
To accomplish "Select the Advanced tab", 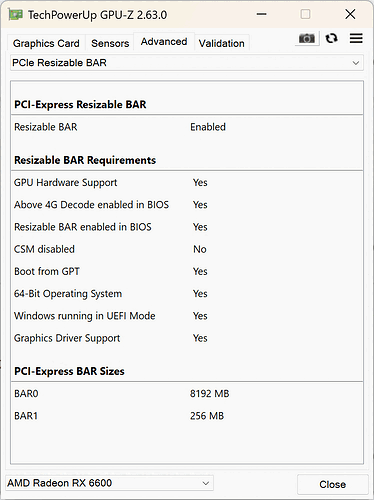I will point(164,42).
